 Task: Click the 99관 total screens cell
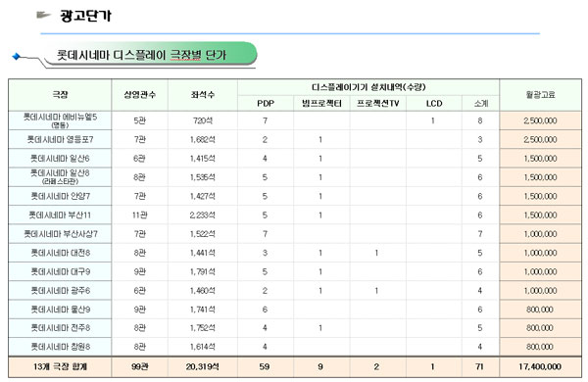[x=139, y=366]
